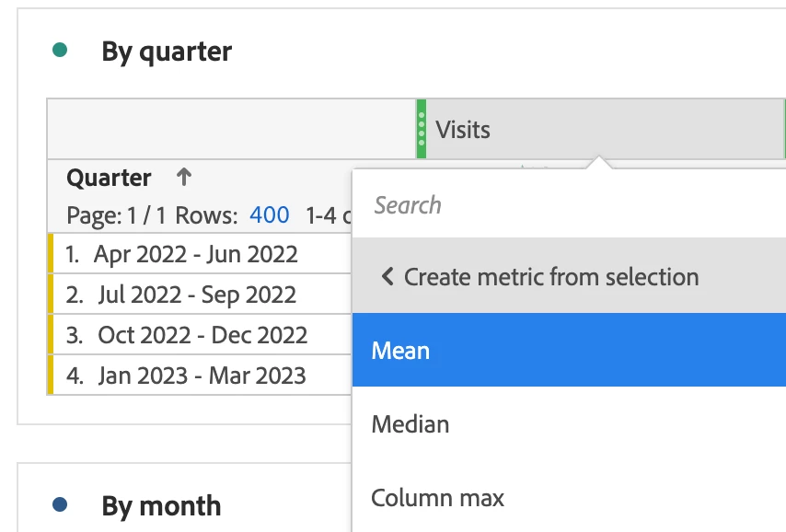786x532 pixels.
Task: Focus the Search field in the popup
Action: 569,204
